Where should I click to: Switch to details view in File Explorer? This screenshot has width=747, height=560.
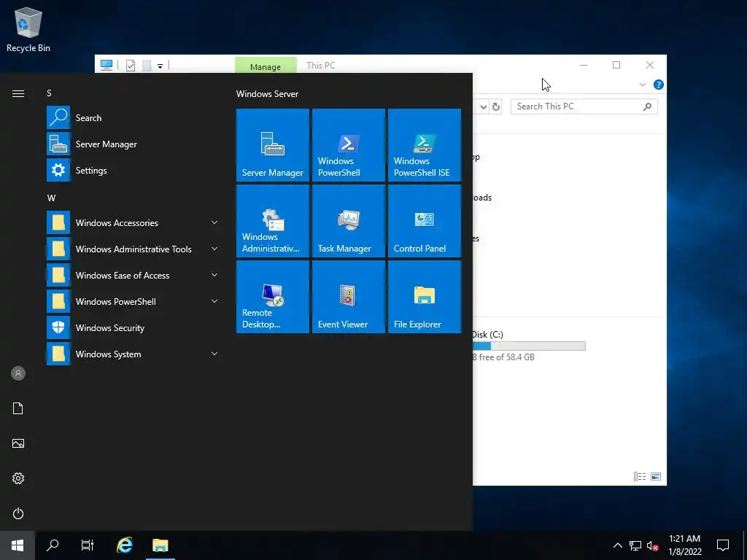pyautogui.click(x=640, y=476)
